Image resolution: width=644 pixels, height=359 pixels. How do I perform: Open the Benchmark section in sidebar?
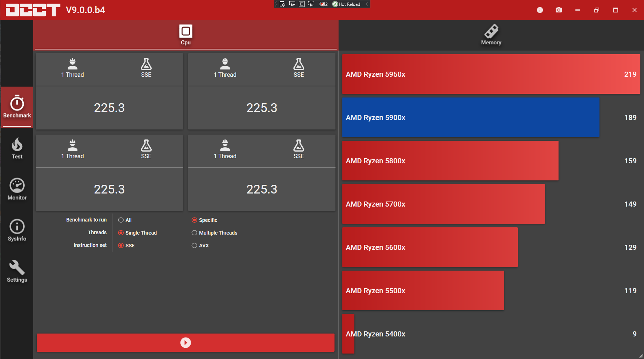pyautogui.click(x=17, y=107)
